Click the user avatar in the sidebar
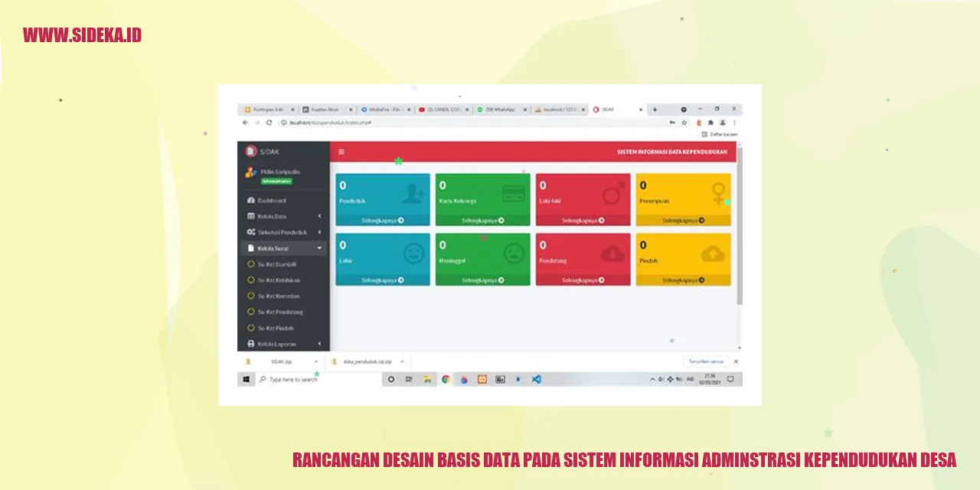This screenshot has width=980, height=490. click(x=250, y=173)
